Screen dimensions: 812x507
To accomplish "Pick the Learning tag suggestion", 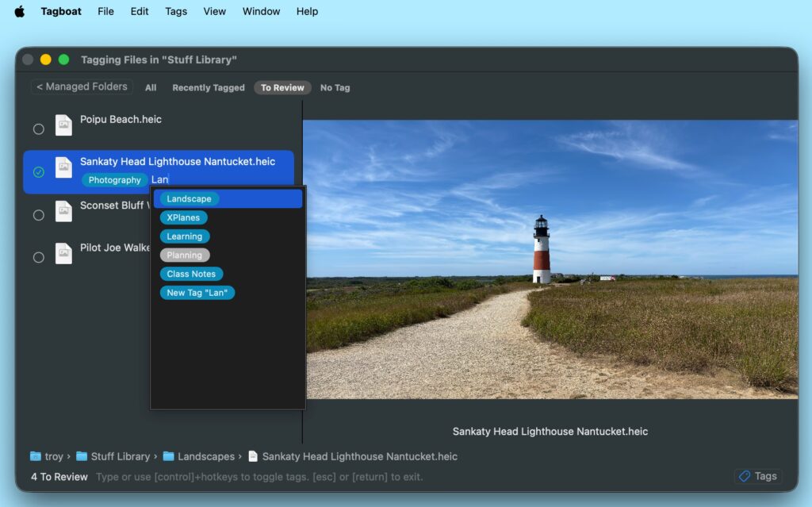I will pos(184,236).
